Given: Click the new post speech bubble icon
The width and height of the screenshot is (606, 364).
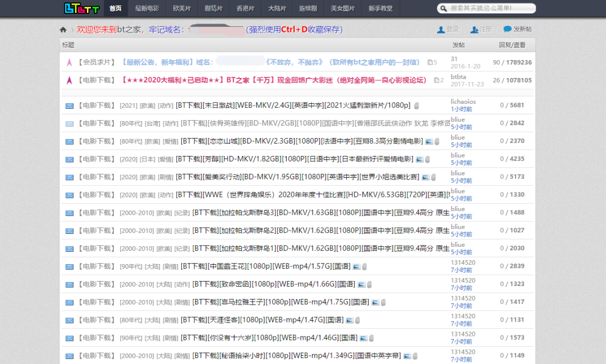Looking at the screenshot, I should point(507,29).
